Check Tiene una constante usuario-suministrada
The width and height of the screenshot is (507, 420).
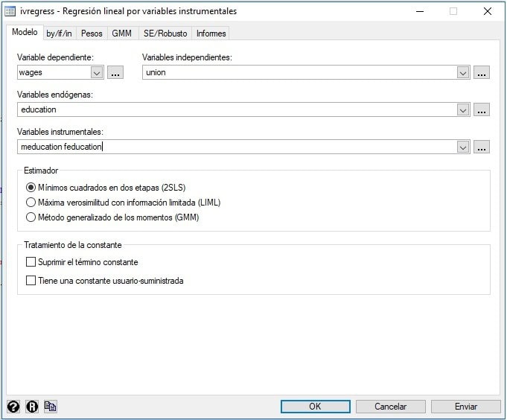click(x=31, y=281)
